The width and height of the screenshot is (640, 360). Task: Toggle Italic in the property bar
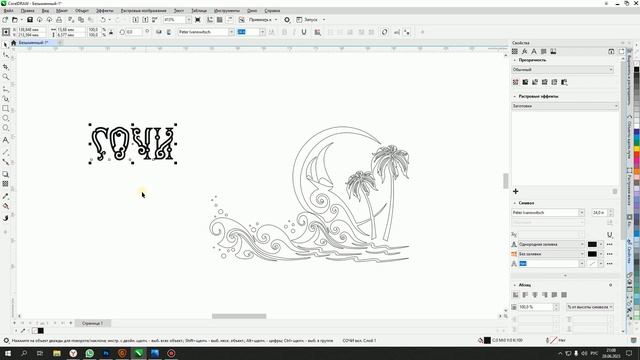[294, 32]
